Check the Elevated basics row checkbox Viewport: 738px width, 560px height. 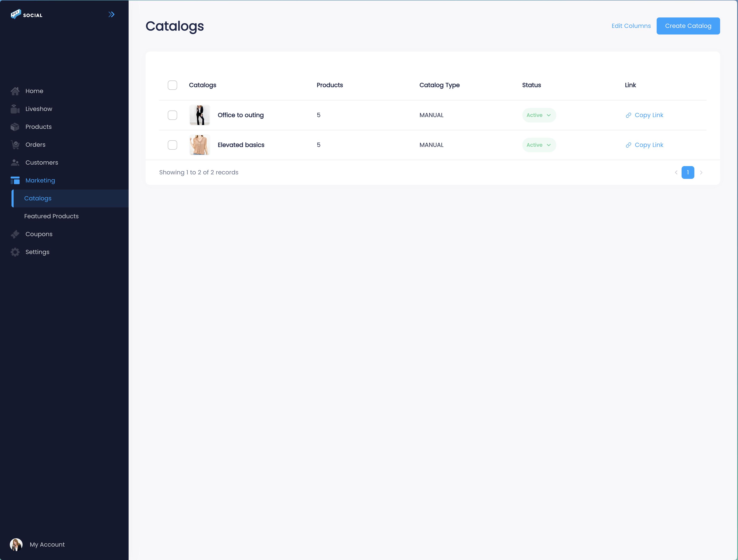pyautogui.click(x=172, y=145)
